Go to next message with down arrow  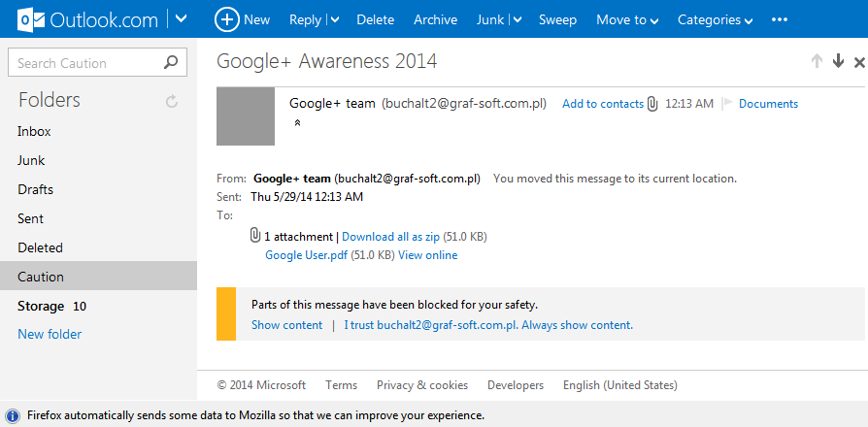tap(838, 61)
